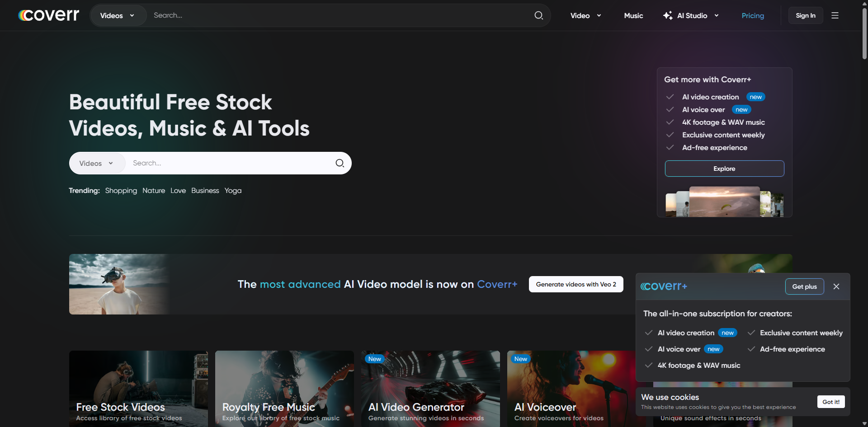
Task: Select trending tag Shopping
Action: tap(121, 191)
